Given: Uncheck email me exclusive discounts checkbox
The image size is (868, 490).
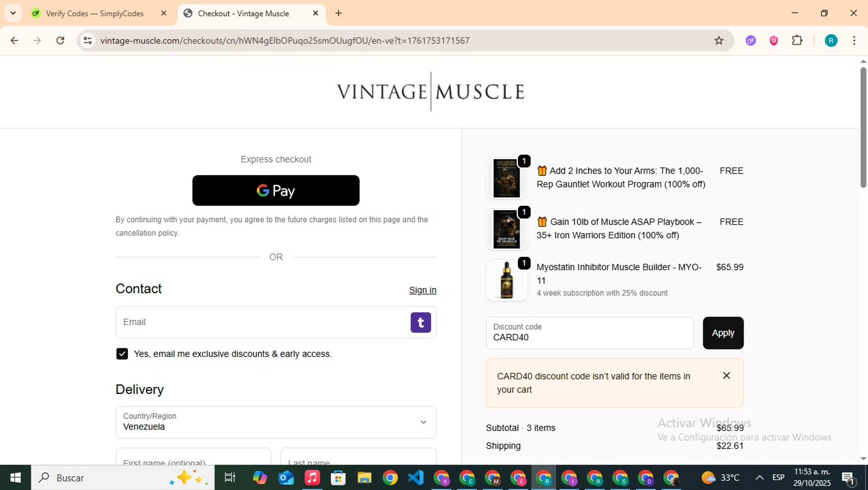Looking at the screenshot, I should click(122, 353).
